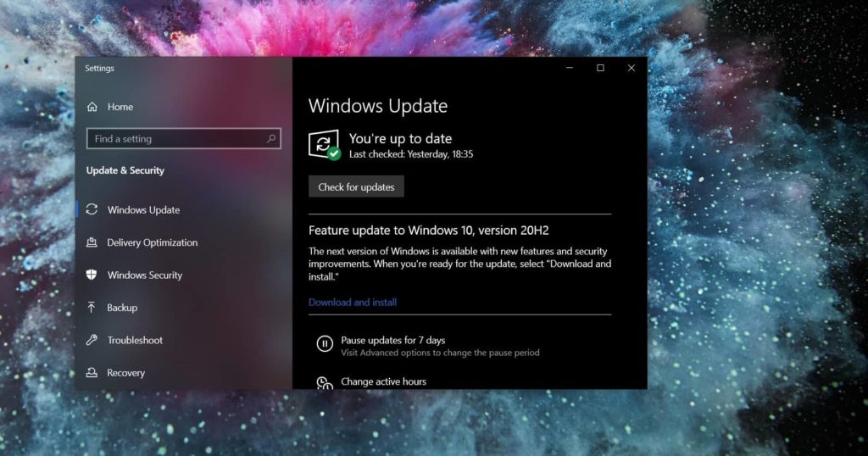Click the Delivery Optimization icon
This screenshot has height=456, width=868.
(x=92, y=242)
